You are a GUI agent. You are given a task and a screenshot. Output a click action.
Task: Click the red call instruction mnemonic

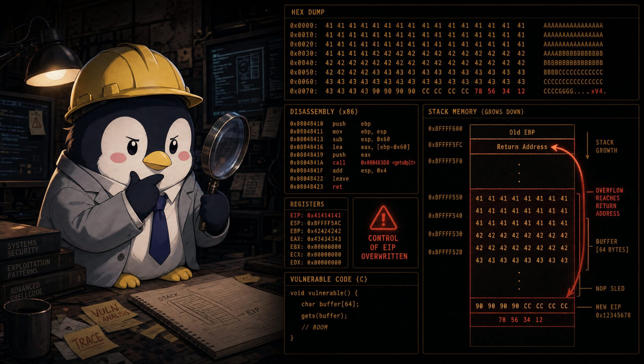[339, 163]
